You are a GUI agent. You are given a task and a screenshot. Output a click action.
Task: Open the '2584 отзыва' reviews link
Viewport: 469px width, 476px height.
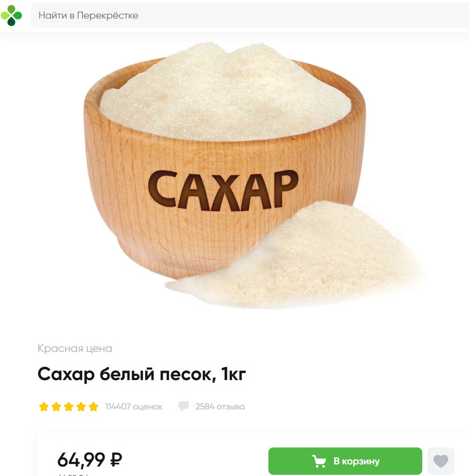pyautogui.click(x=220, y=406)
